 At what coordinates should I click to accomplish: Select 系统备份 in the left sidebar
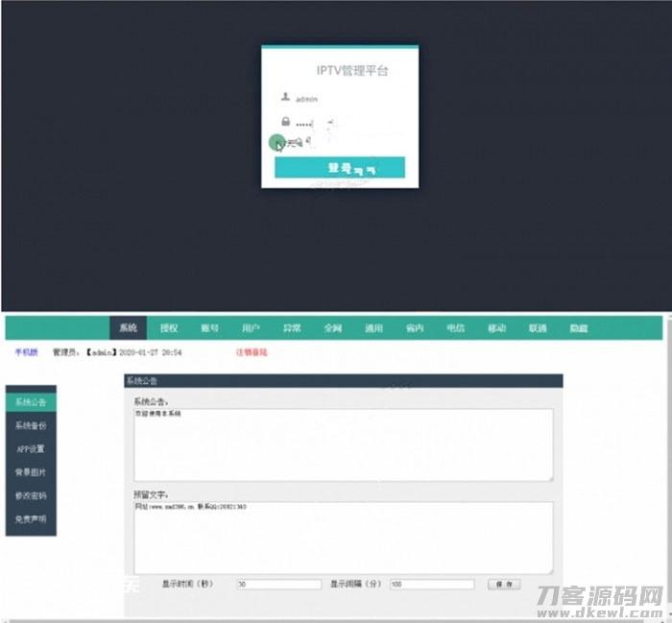coord(31,425)
